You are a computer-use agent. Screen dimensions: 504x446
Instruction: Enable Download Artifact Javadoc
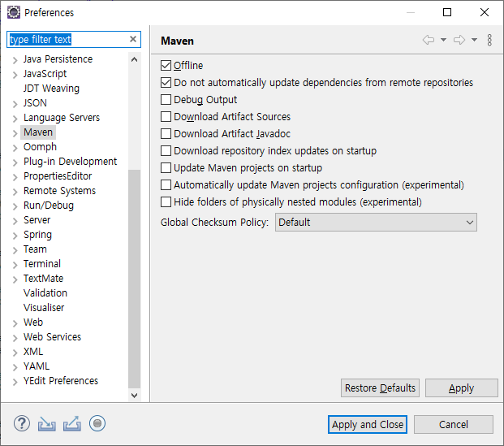point(166,133)
